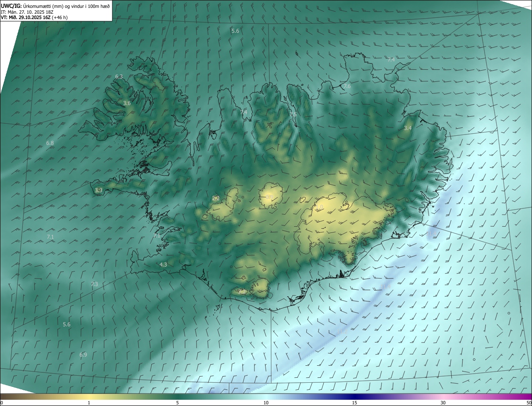Click the faint 11.2 value offshore
532x406 pixels.
[x=342, y=332]
